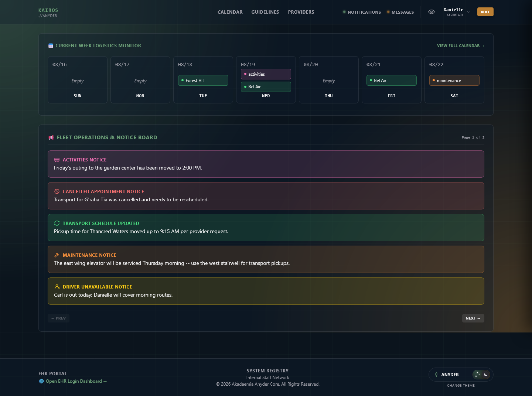Select the Bel Air event on Wednesday
The width and height of the screenshot is (532, 396).
[x=266, y=87]
